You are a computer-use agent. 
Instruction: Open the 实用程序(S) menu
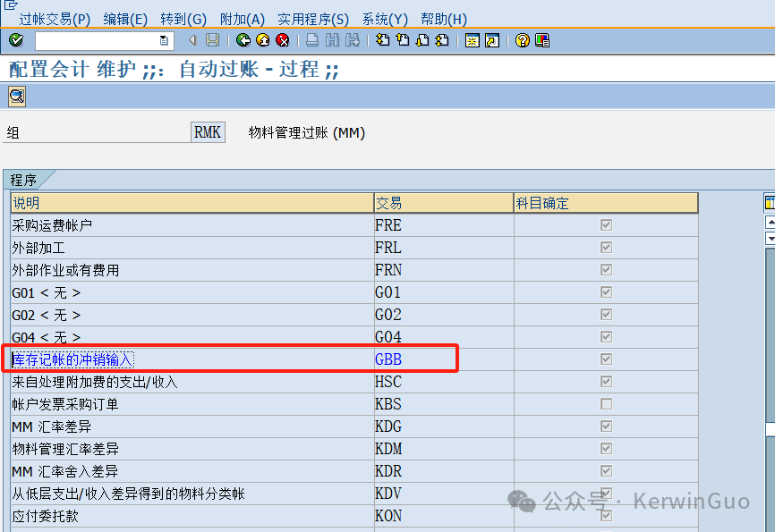point(313,20)
